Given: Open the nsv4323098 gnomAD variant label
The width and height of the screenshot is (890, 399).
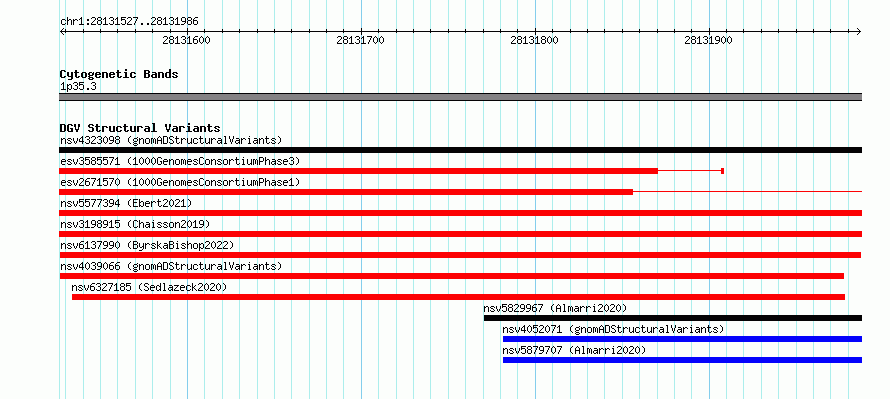Looking at the screenshot, I should [x=171, y=140].
